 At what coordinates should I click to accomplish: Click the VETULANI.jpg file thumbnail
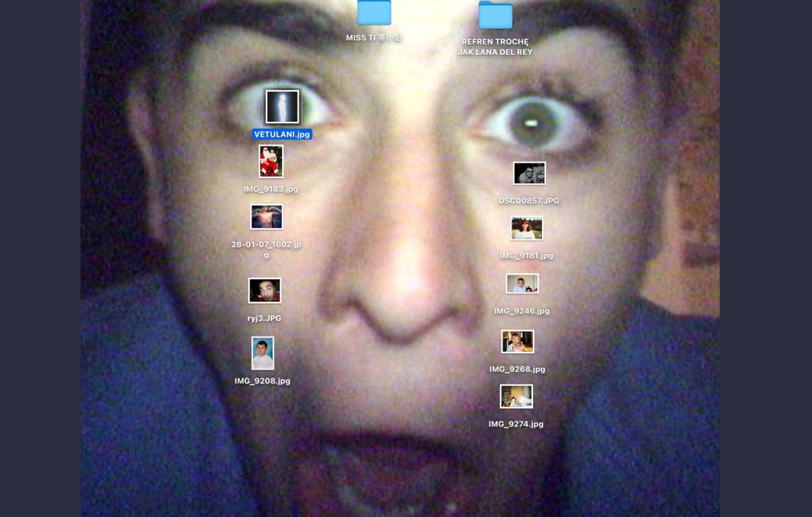(282, 107)
